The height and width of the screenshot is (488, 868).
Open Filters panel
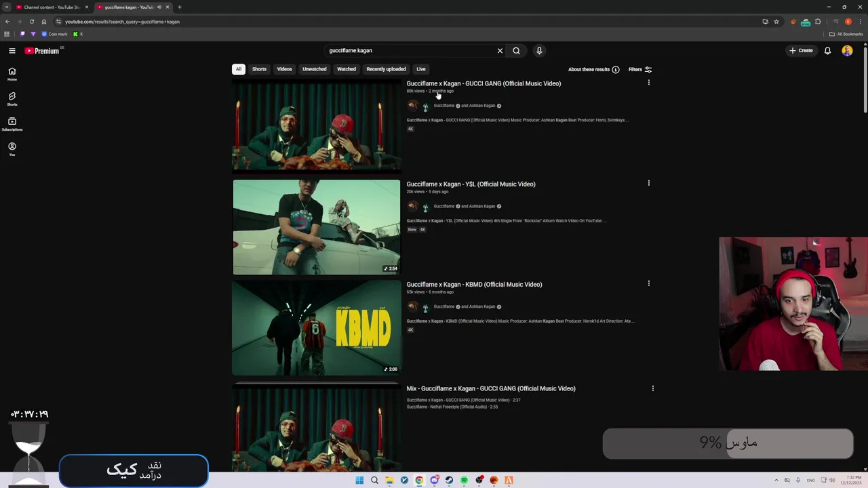point(640,69)
